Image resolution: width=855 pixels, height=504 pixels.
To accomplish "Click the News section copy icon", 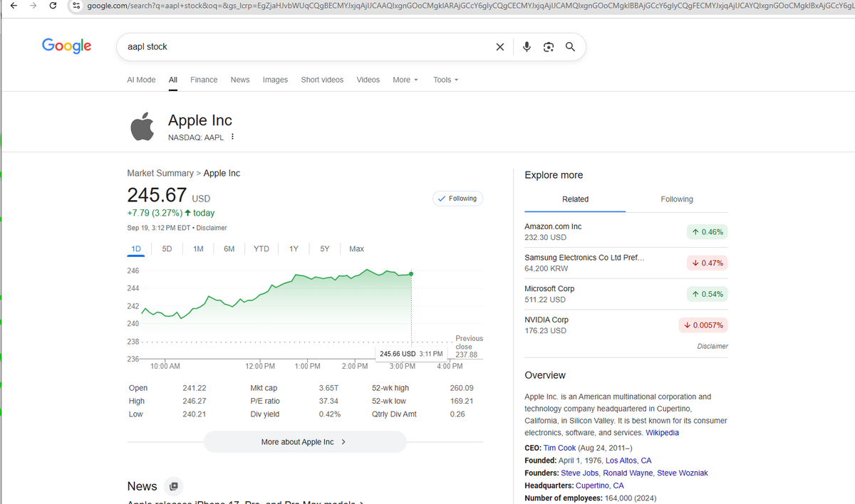I will tap(173, 486).
